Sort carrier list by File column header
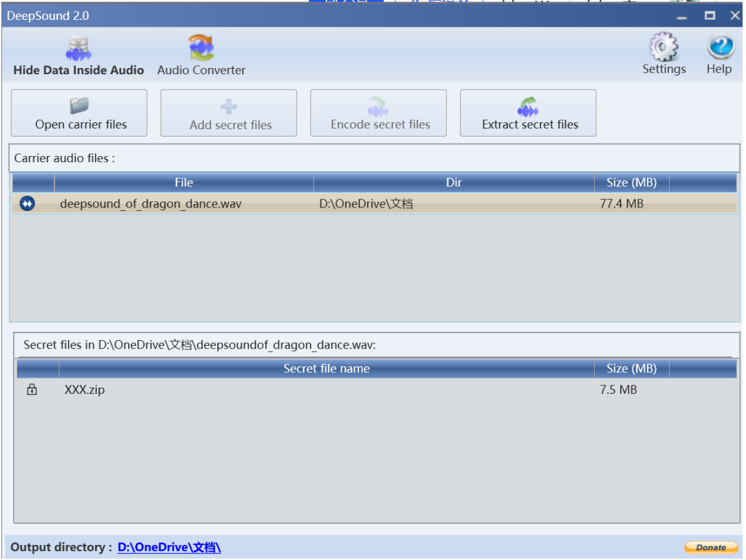The width and height of the screenshot is (746, 560). point(184,183)
